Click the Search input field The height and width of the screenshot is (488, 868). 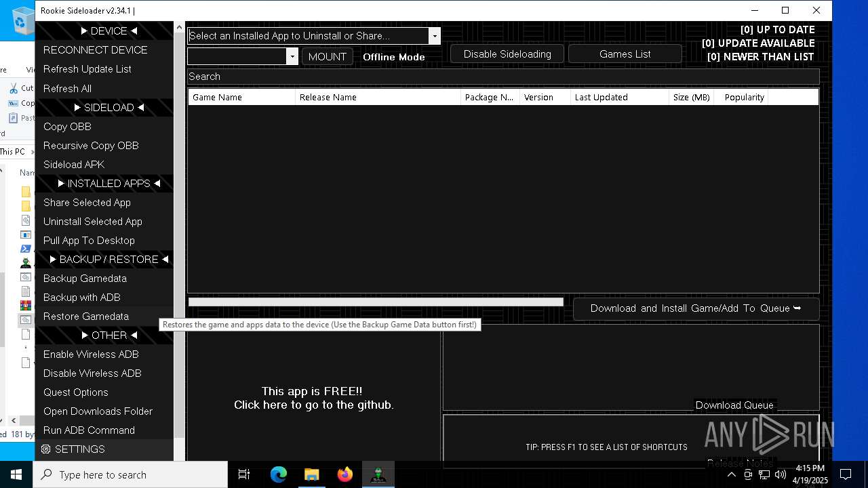[x=503, y=77]
